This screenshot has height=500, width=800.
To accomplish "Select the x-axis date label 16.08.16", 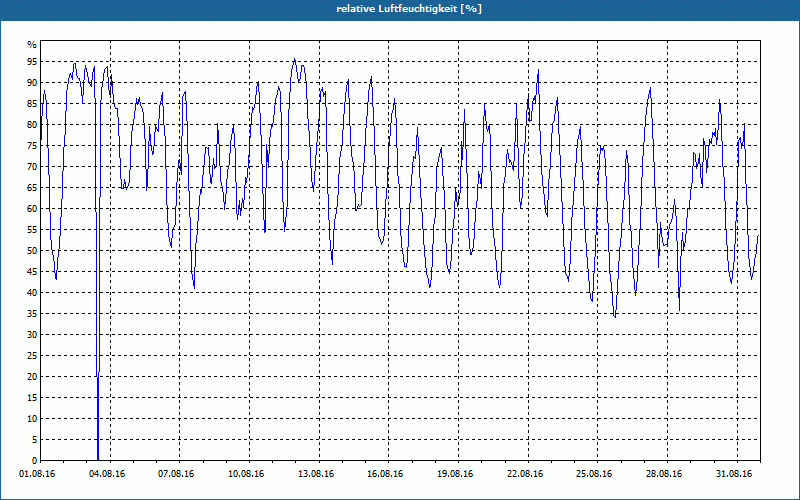I will click(x=385, y=474).
